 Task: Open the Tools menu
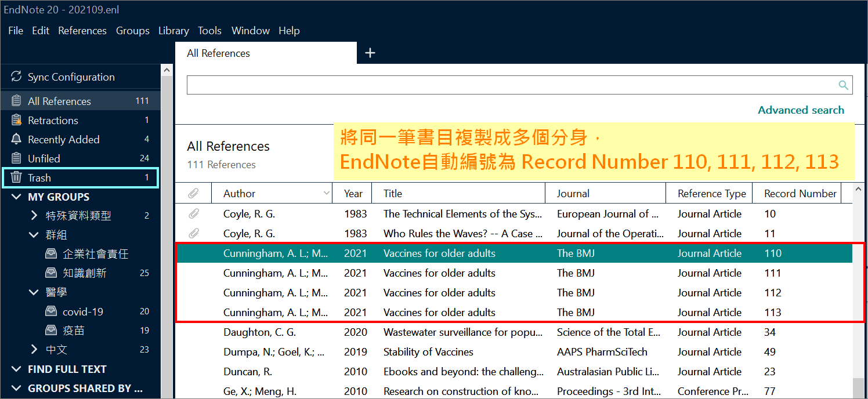point(209,31)
